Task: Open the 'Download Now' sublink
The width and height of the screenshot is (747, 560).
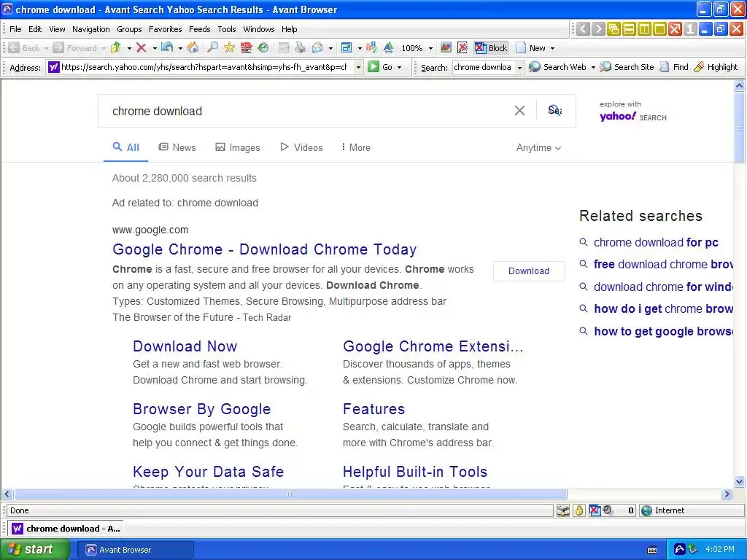Action: click(185, 346)
